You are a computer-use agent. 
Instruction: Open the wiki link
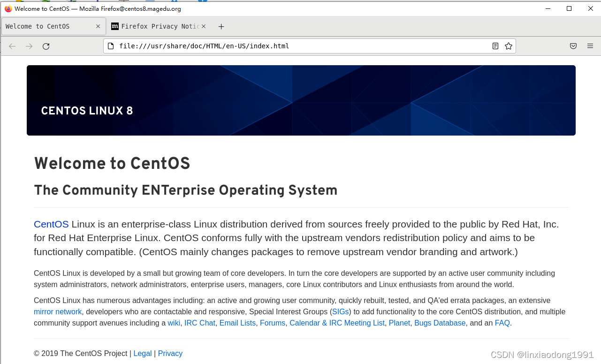(x=174, y=323)
